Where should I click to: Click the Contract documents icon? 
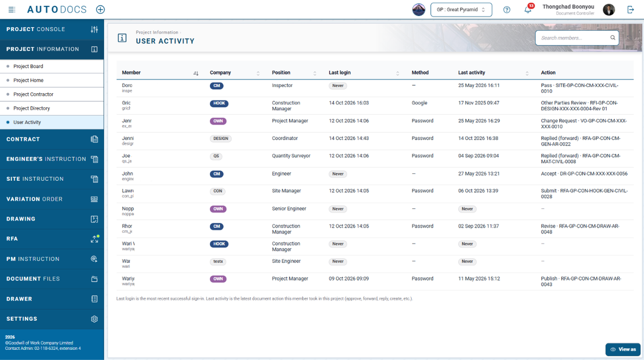[x=94, y=139]
